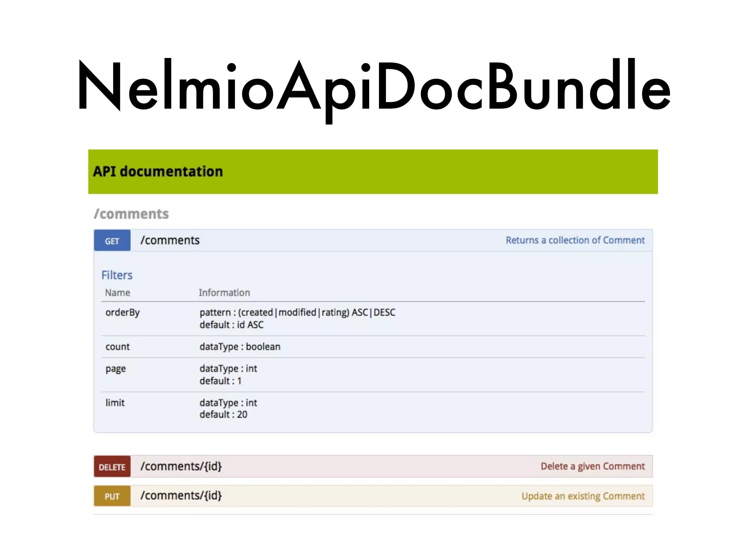This screenshot has height=560, width=747.
Task: Expand the PUT /comments/{id} endpoint
Action: (373, 496)
